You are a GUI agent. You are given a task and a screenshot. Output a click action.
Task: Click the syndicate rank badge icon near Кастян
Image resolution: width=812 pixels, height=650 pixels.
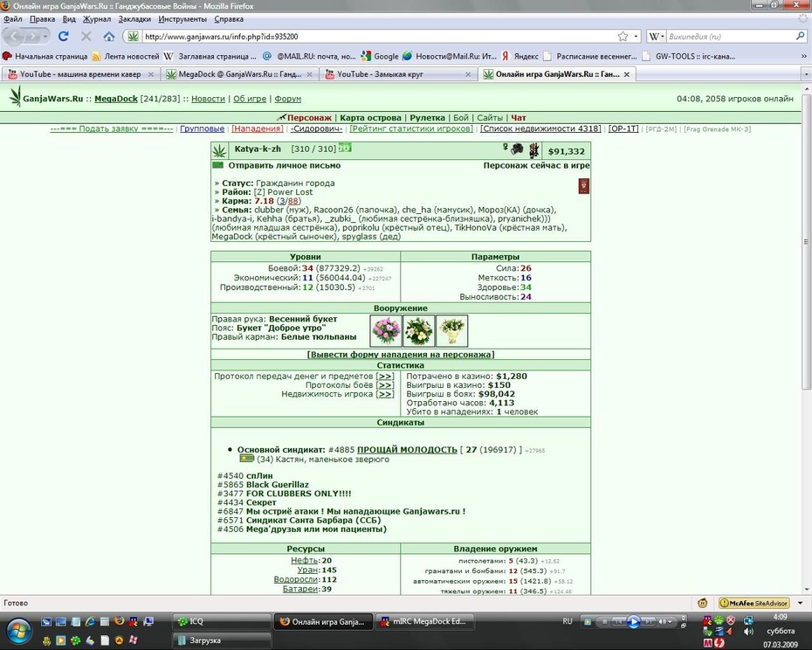pyautogui.click(x=246, y=459)
